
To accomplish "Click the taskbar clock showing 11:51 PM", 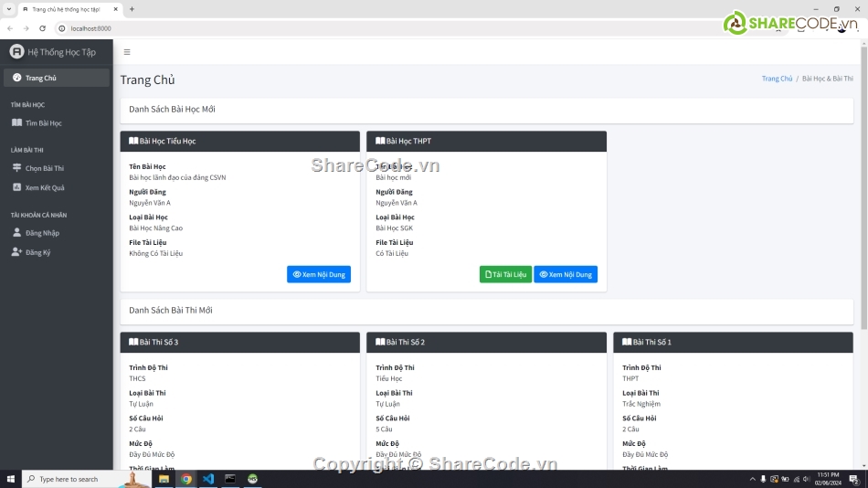I will [828, 479].
